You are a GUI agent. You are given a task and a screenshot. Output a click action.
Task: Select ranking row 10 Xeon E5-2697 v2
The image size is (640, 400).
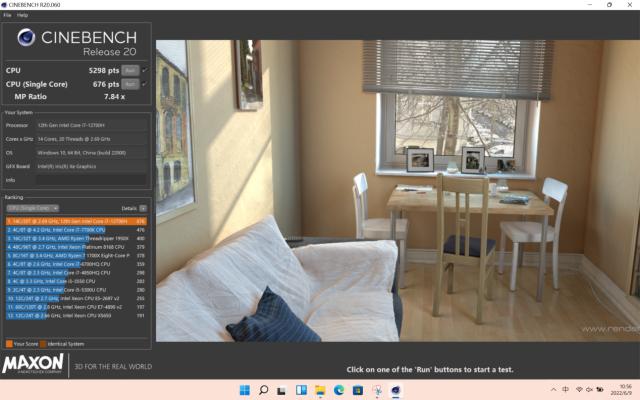(76, 298)
